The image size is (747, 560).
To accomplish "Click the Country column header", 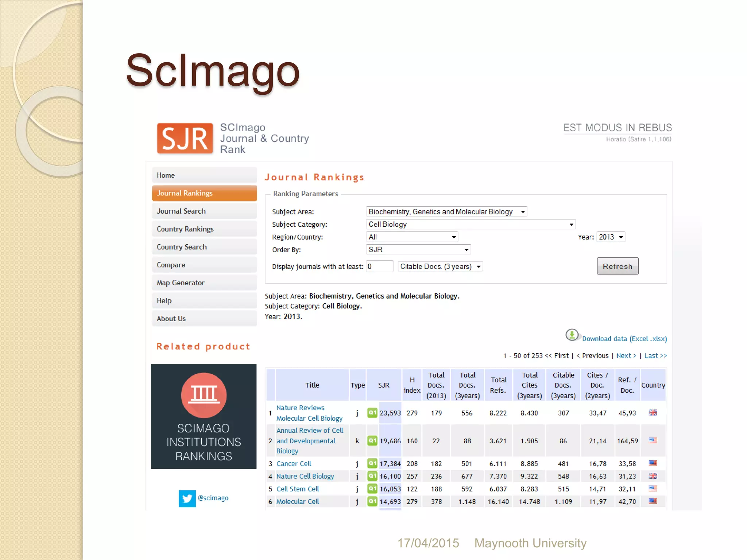I will (x=653, y=385).
